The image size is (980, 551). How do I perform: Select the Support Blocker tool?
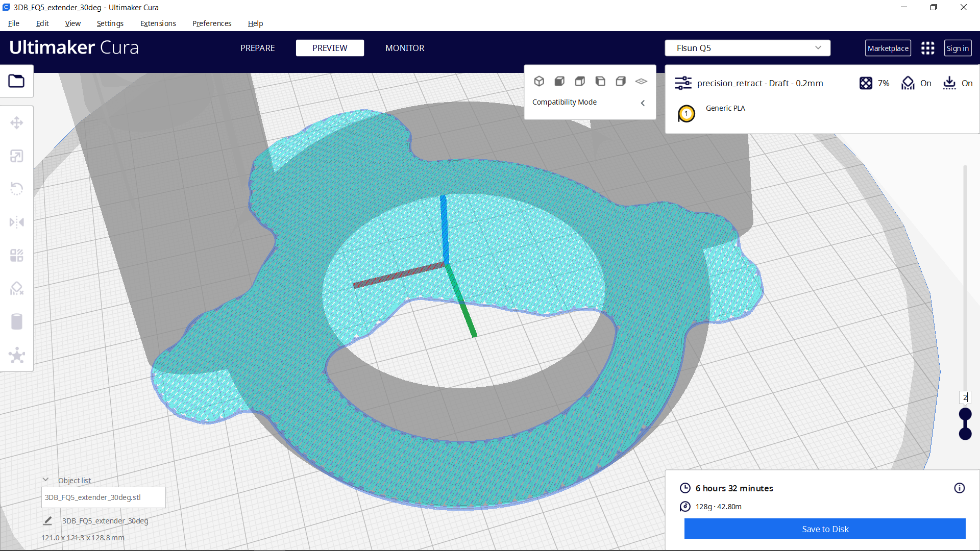(x=17, y=288)
